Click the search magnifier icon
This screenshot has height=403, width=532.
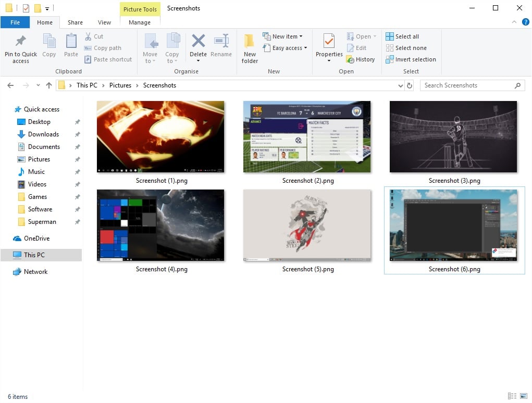[x=517, y=85]
